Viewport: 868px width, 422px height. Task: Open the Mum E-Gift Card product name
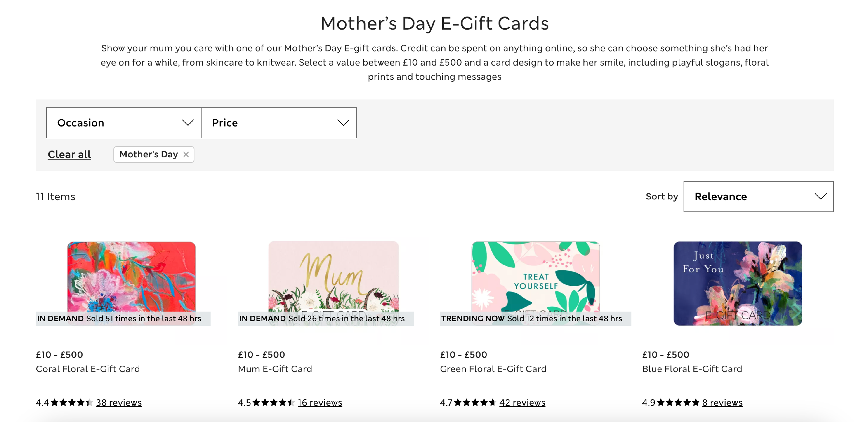coord(275,369)
